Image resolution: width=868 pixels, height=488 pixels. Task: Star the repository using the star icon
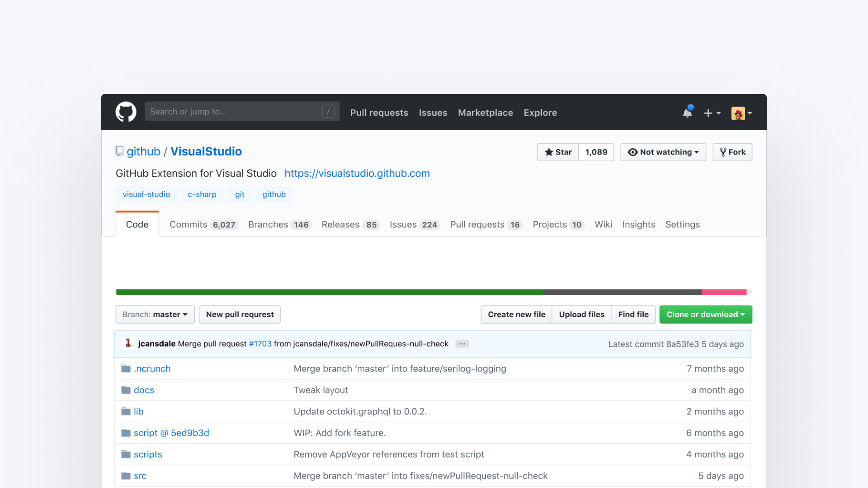click(x=549, y=152)
